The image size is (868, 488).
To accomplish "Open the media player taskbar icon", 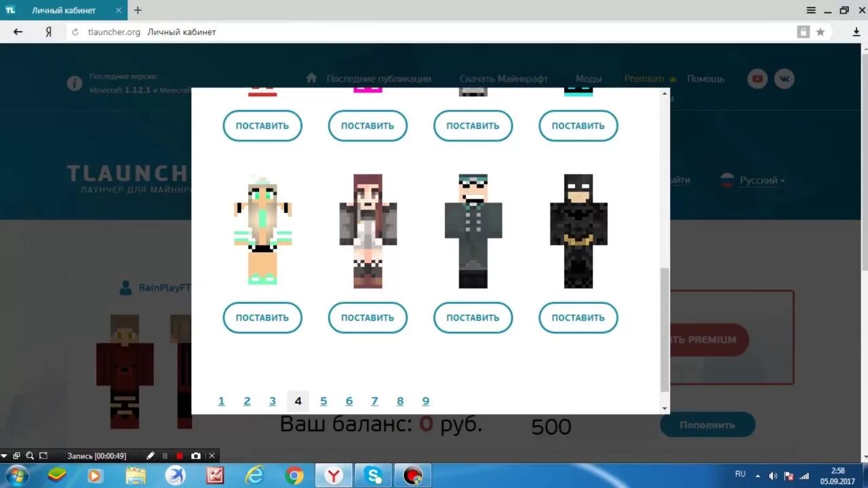I will pyautogui.click(x=96, y=476).
